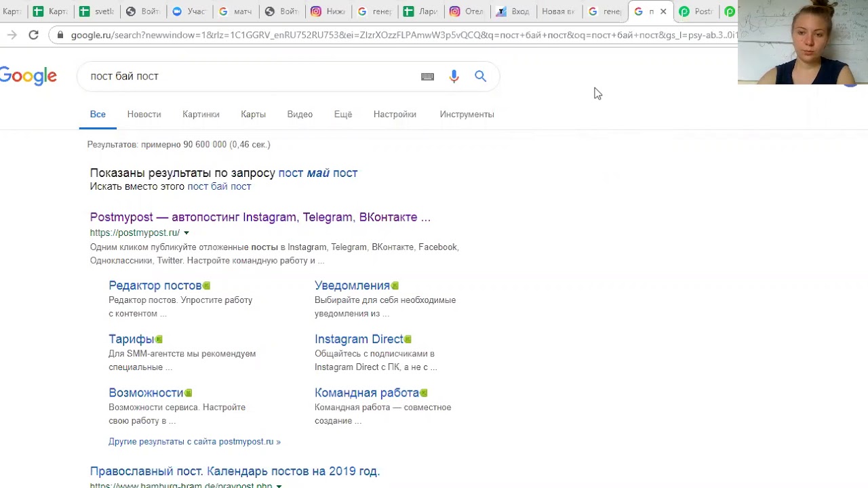Expand dropdown arrow next to postmypost.ru URL
Screen dimensions: 868x488
pyautogui.click(x=186, y=233)
